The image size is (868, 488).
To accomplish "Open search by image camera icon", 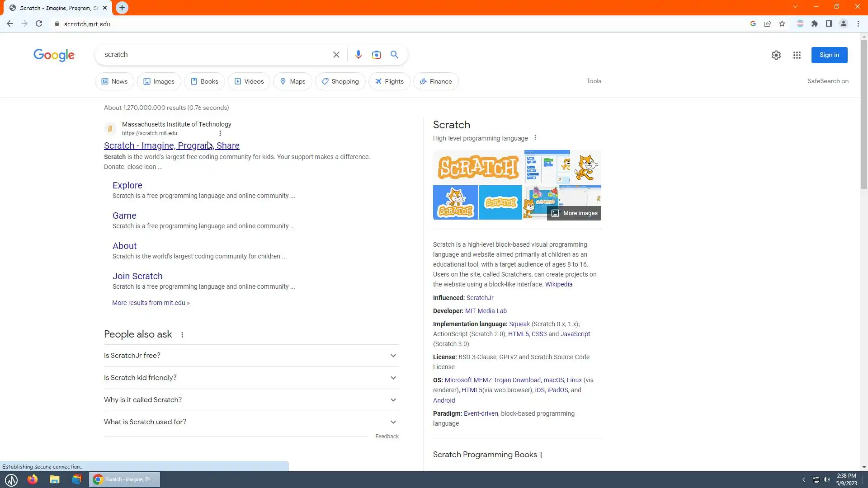I will coord(376,55).
